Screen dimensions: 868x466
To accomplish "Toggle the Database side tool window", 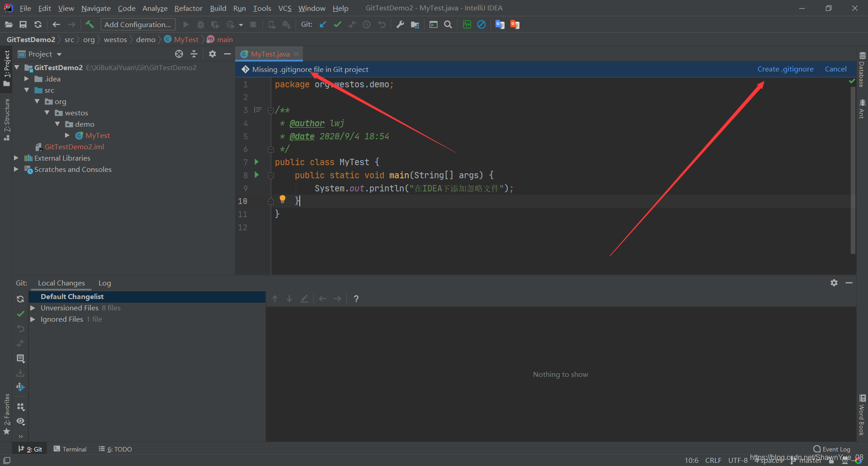I will [862, 70].
